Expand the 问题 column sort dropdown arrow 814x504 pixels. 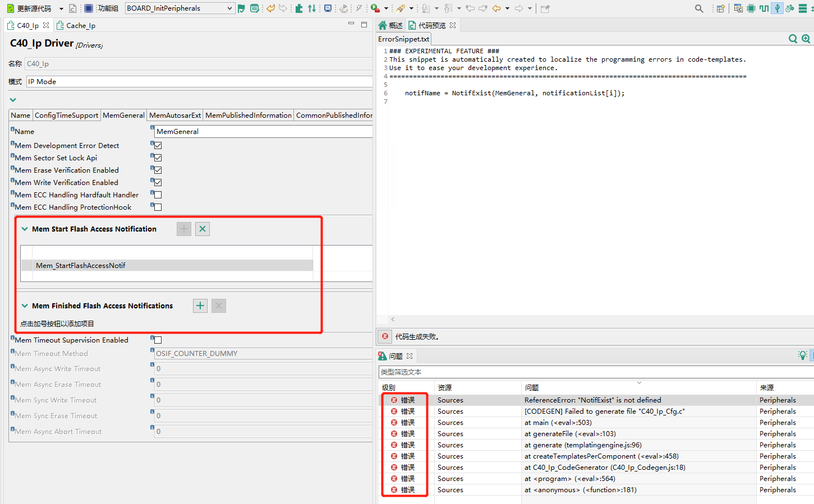(x=638, y=382)
